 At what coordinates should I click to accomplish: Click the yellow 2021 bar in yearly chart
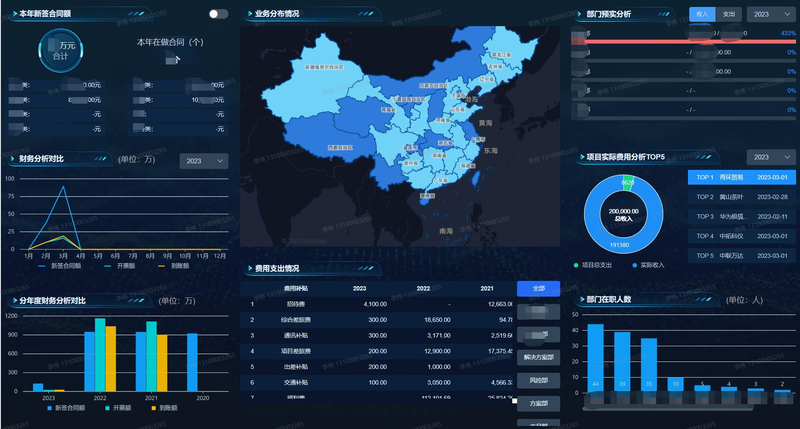[162, 363]
